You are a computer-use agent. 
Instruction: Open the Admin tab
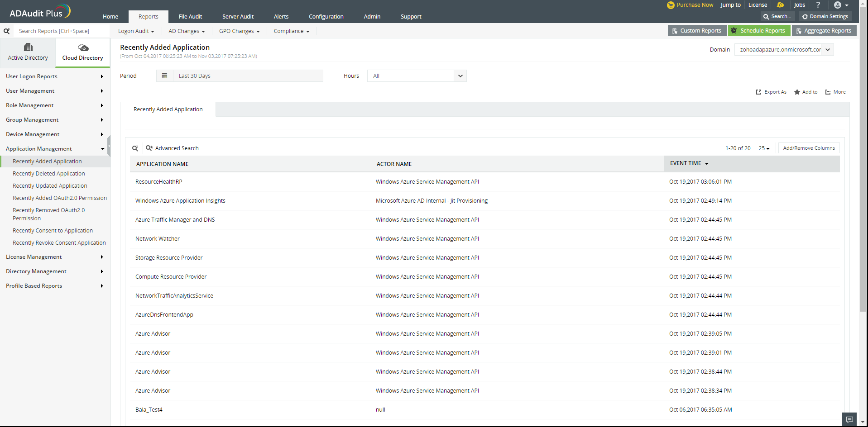(x=372, y=17)
